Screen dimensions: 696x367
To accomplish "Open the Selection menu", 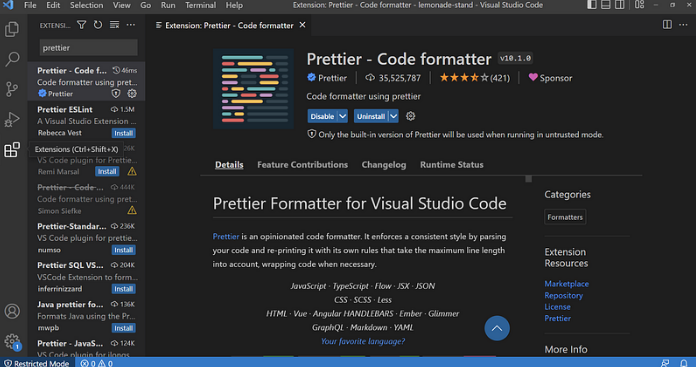I will [x=86, y=5].
